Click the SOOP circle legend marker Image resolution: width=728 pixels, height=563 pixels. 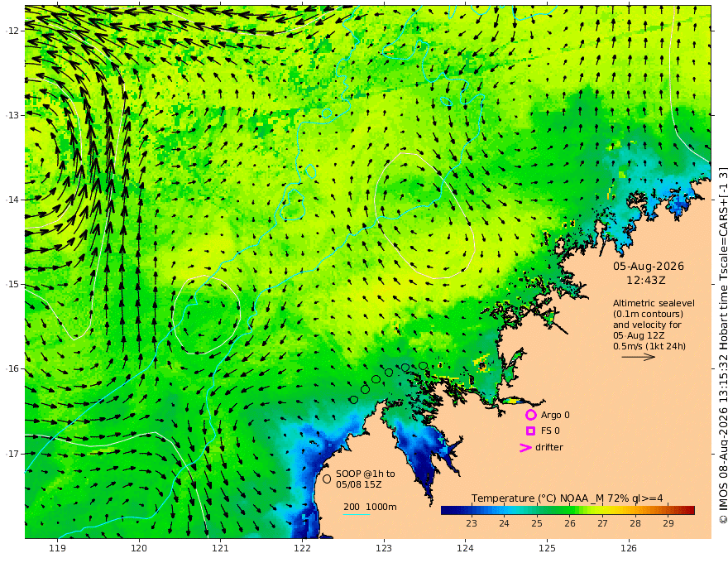(x=327, y=479)
